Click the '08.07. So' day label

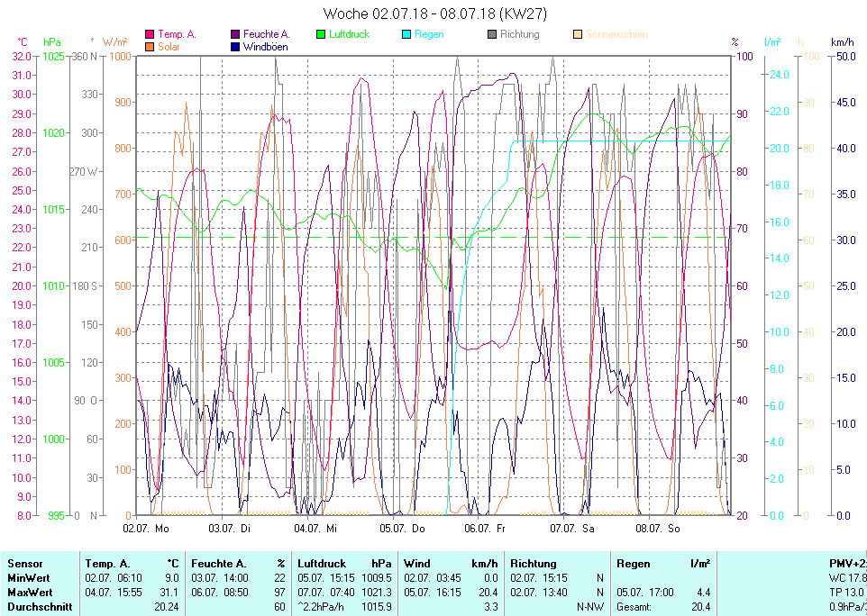(x=657, y=529)
